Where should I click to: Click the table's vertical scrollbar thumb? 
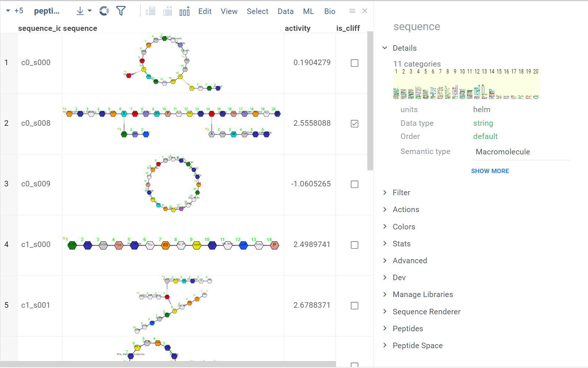[x=370, y=101]
